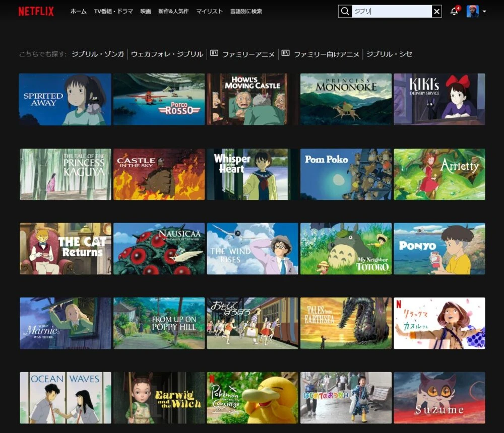Click 言語別に検索 in navigation
Viewport: 504px width, 433px height.
[x=246, y=11]
